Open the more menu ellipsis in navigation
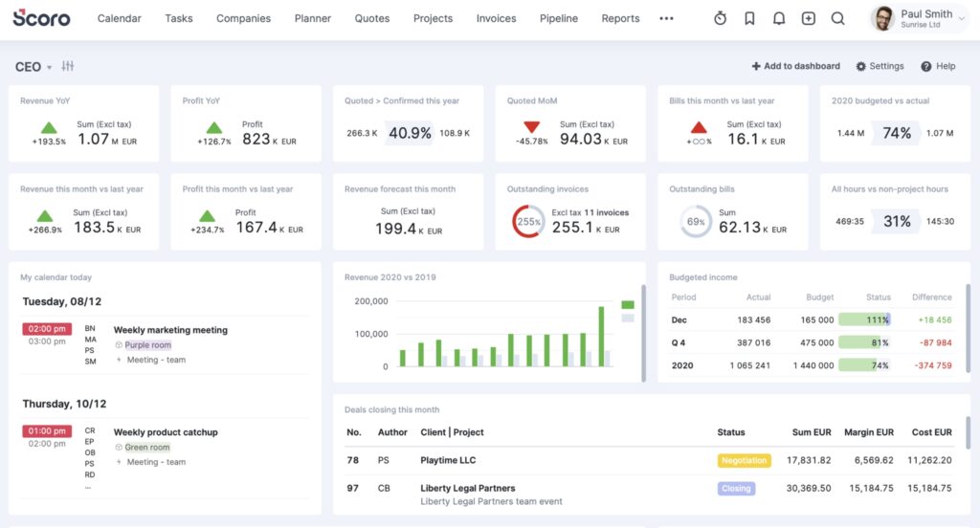 point(666,18)
